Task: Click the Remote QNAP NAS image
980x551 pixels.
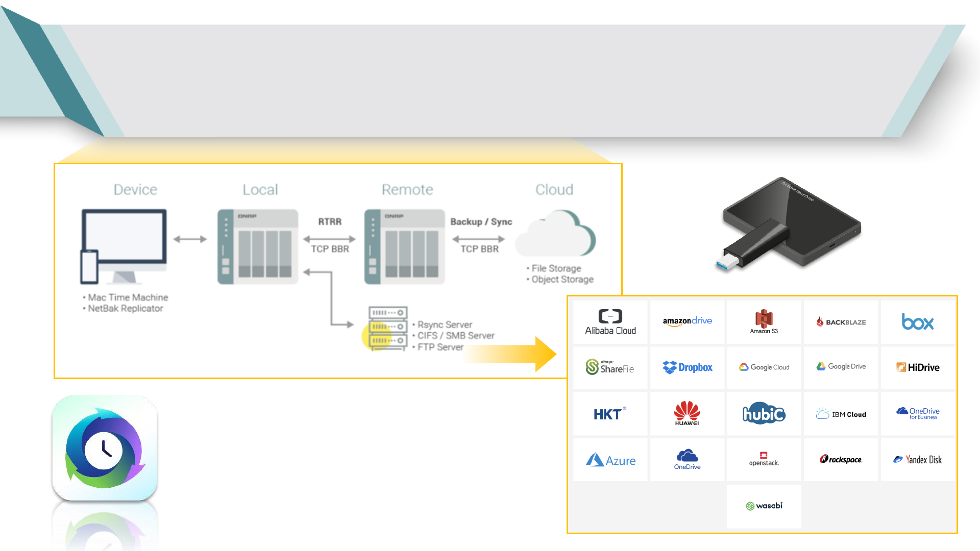Action: click(x=404, y=246)
